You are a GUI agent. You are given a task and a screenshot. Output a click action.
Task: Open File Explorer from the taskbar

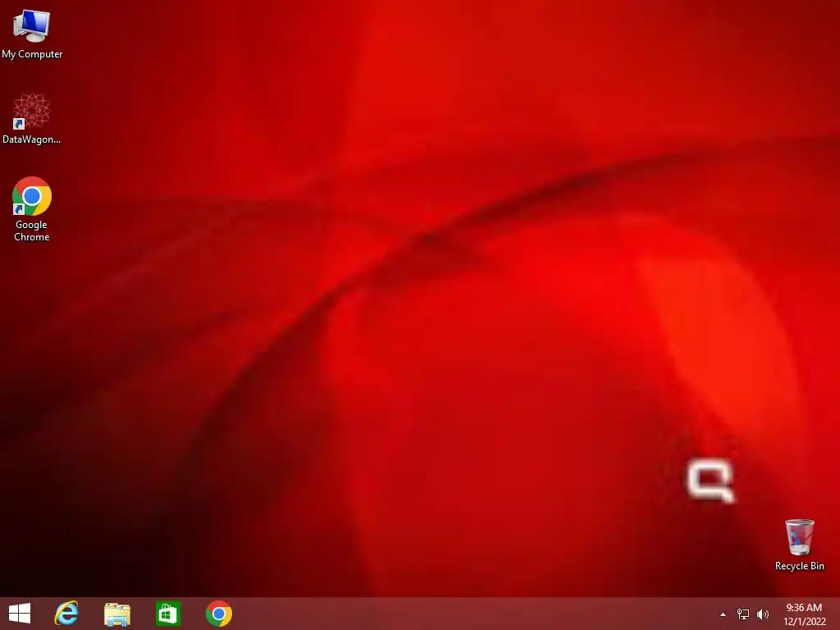[x=116, y=614]
